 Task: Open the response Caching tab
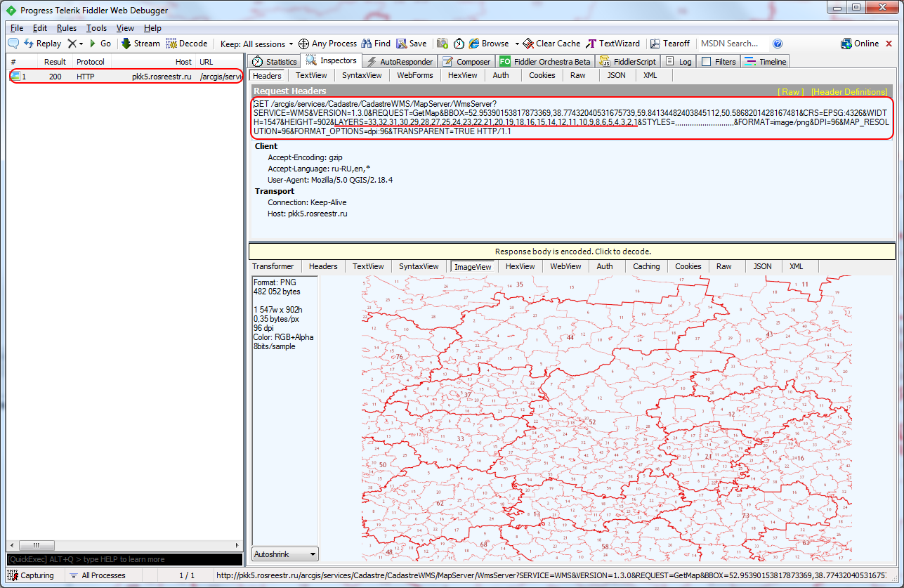tap(646, 266)
